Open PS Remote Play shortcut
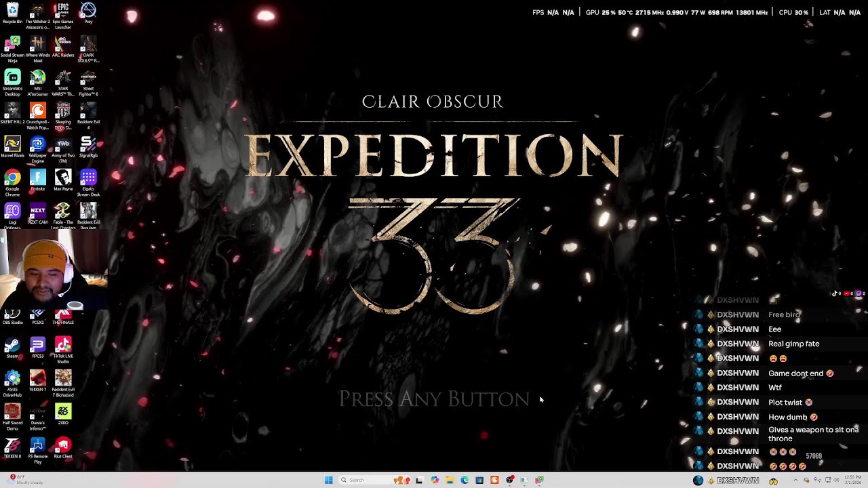868x488 pixels. click(37, 451)
